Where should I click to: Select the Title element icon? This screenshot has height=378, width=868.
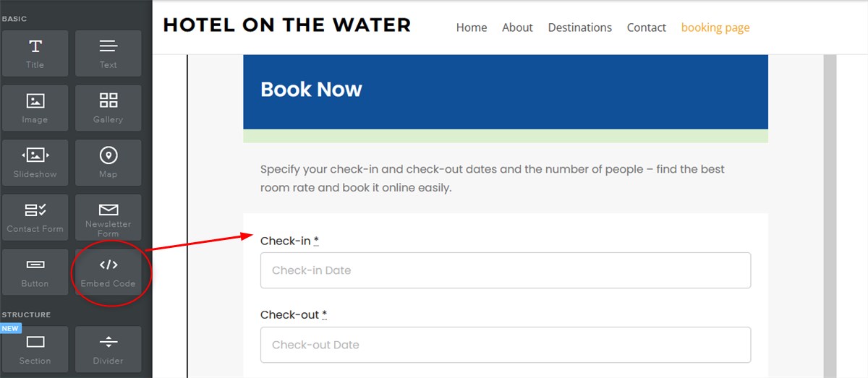click(x=35, y=53)
